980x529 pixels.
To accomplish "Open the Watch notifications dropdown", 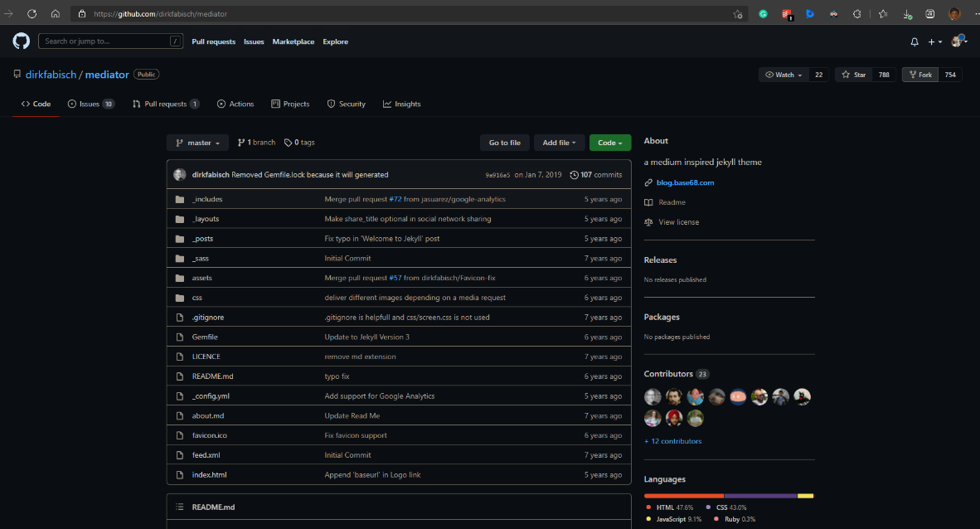I will coord(784,75).
